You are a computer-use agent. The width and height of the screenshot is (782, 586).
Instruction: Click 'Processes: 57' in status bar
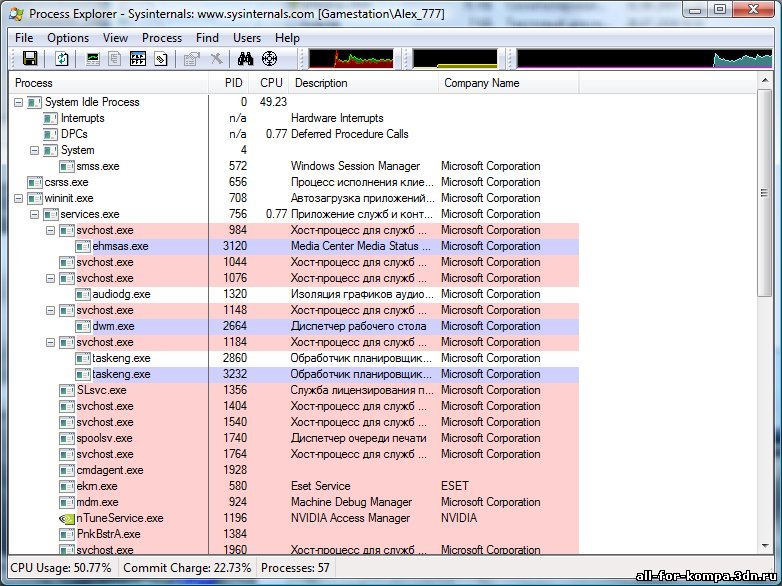pyautogui.click(x=295, y=568)
